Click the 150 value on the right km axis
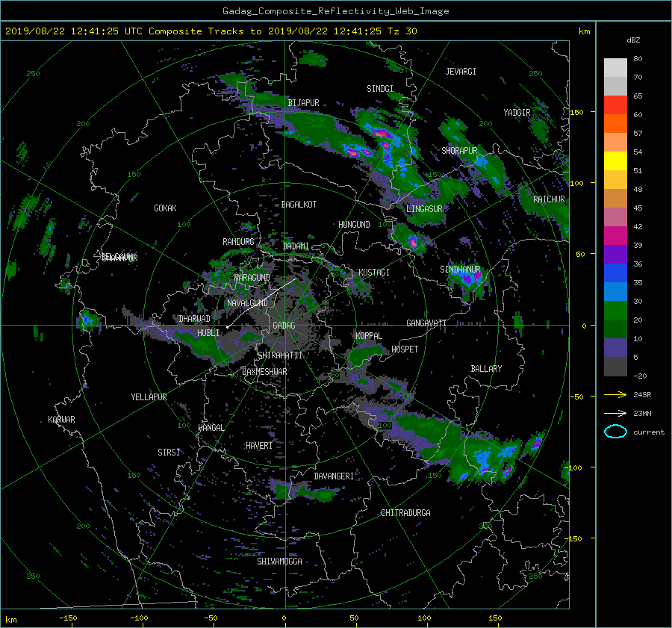The height and width of the screenshot is (628, 672). pos(577,112)
